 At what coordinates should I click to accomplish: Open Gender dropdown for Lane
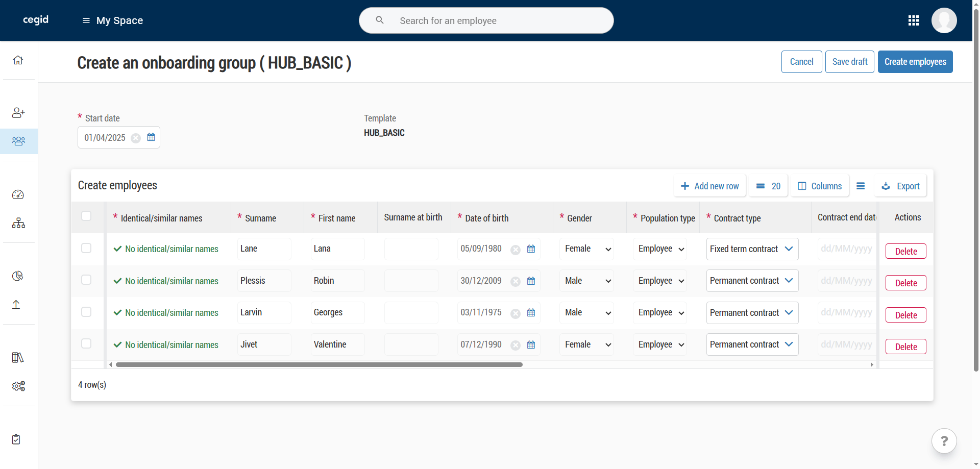586,249
